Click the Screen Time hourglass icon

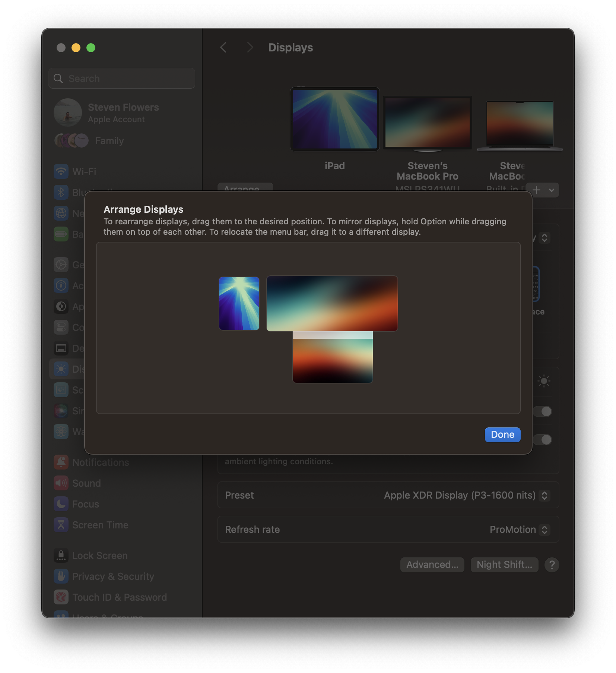[61, 525]
